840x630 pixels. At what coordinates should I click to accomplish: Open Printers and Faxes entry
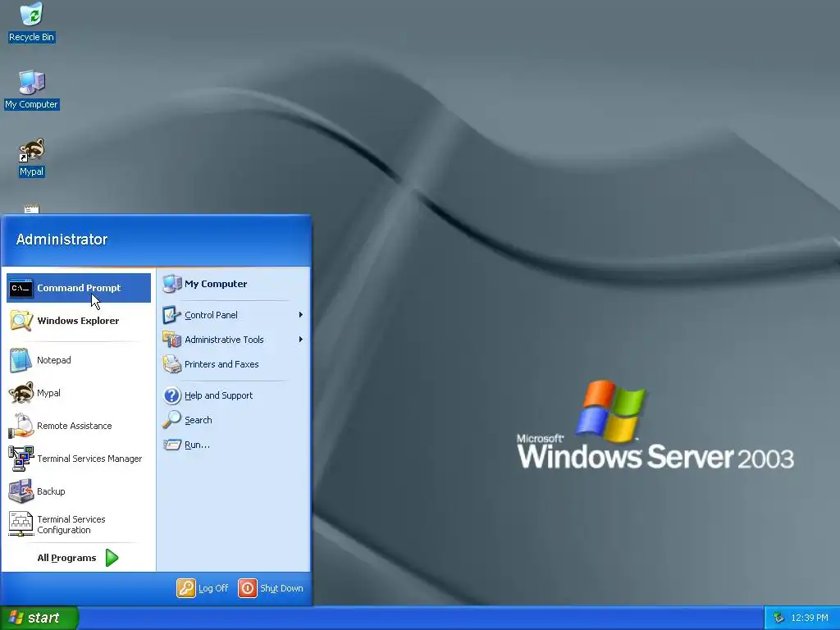click(x=234, y=364)
